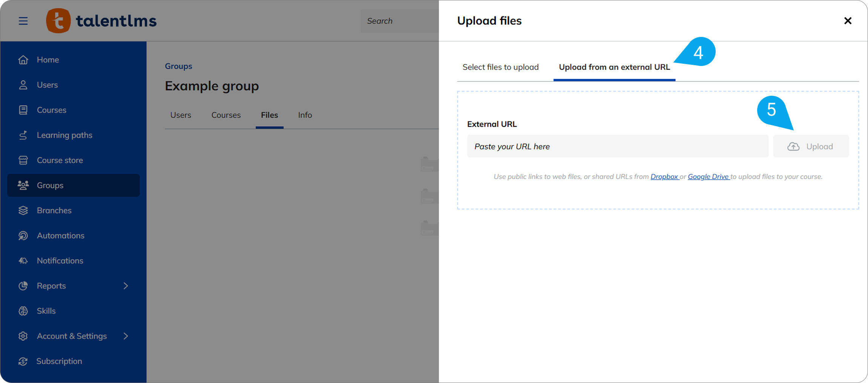This screenshot has height=383, width=868.
Task: Open Subscription from the sidebar icon
Action: (x=23, y=361)
